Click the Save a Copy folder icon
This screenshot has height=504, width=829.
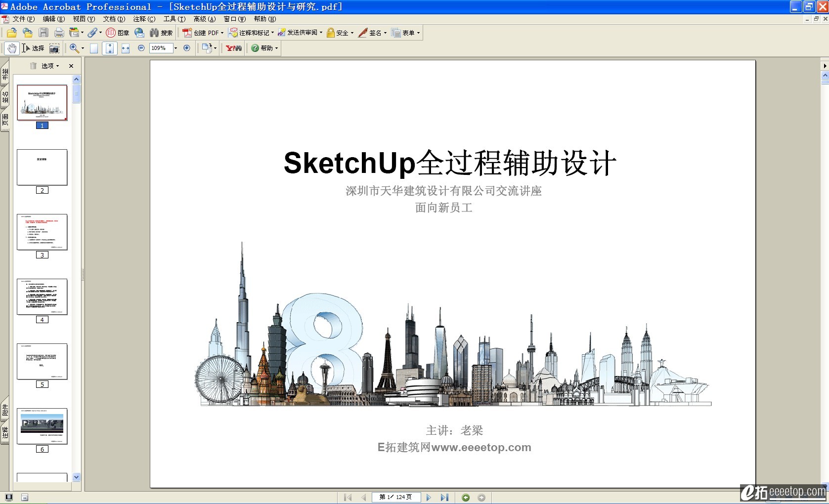[28, 33]
